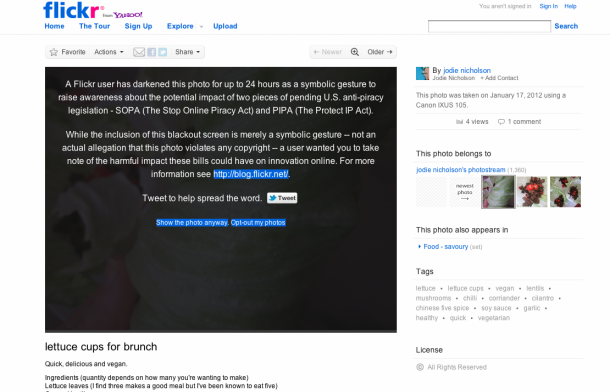Go to the Newer photo
This screenshot has width=610, height=392.
click(328, 52)
